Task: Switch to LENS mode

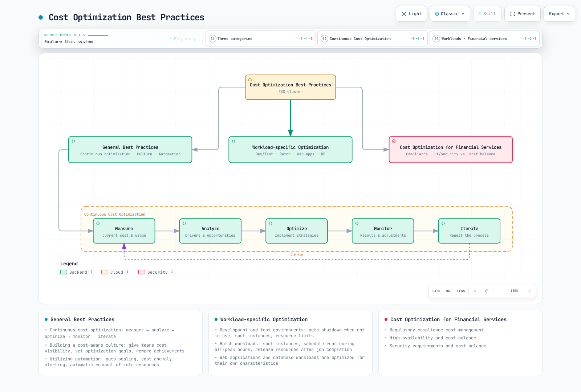Action: point(461,291)
